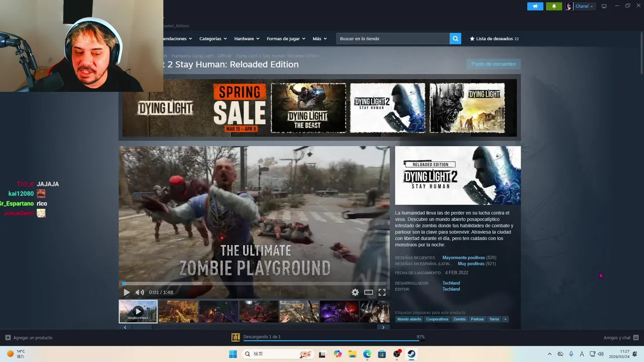
Task: Play the trailer video
Action: (x=126, y=292)
